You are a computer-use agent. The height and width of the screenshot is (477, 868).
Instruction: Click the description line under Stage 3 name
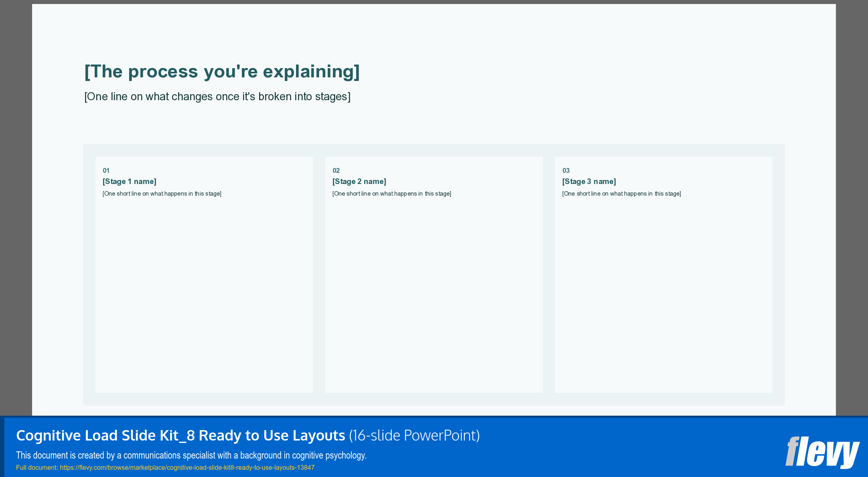pyautogui.click(x=622, y=194)
